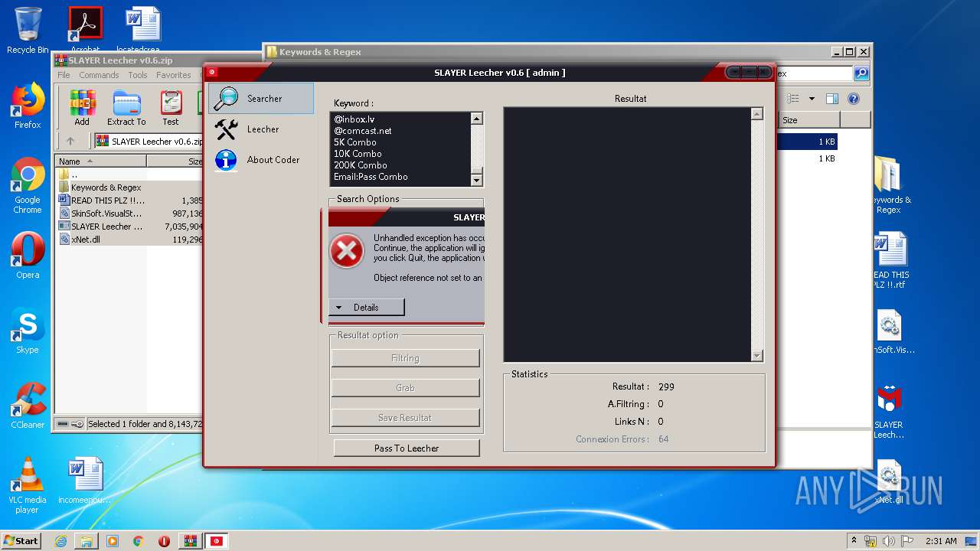Screen dimensions: 980x551
Task: Show hidden system tray icons
Action: click(x=854, y=540)
